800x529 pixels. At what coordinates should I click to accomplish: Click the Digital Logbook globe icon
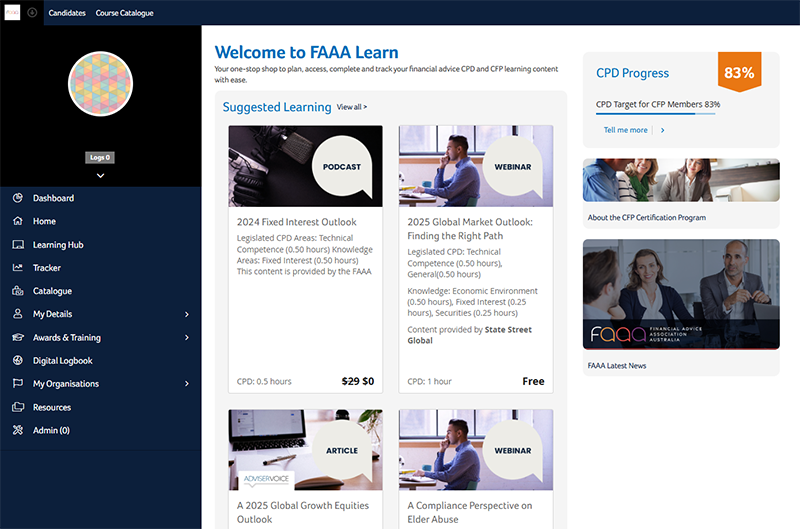pyautogui.click(x=18, y=360)
